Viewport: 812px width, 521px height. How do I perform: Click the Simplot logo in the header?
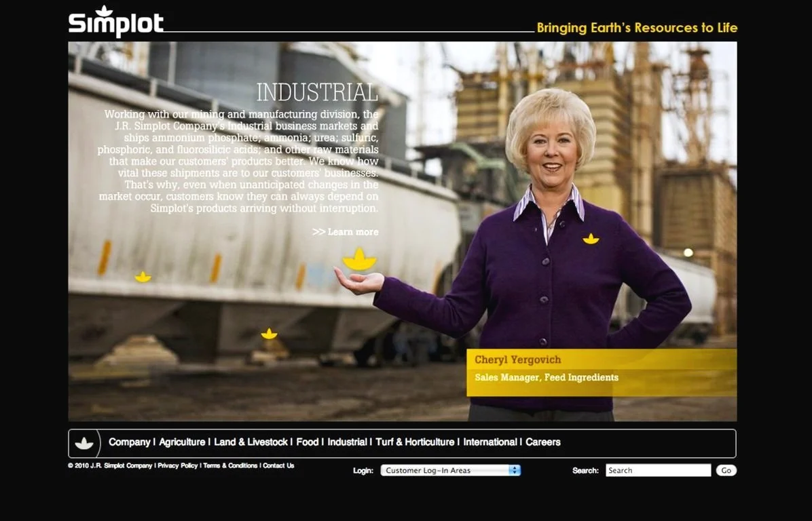pos(116,22)
